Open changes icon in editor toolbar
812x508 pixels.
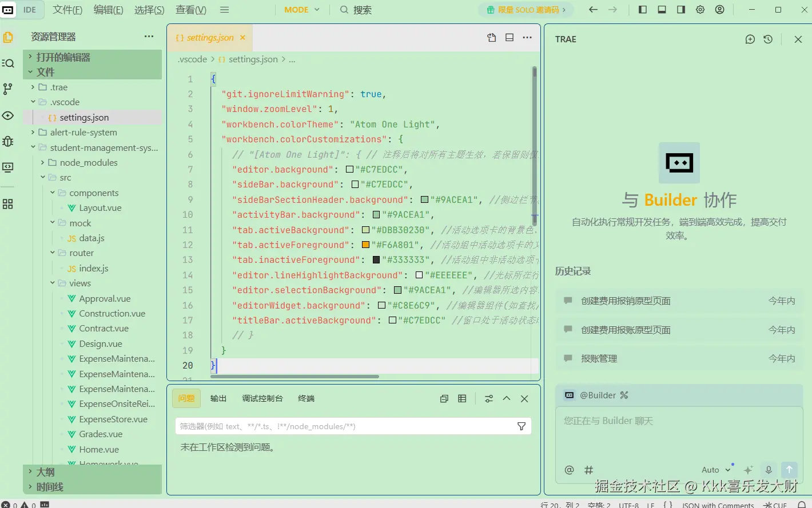pos(492,38)
